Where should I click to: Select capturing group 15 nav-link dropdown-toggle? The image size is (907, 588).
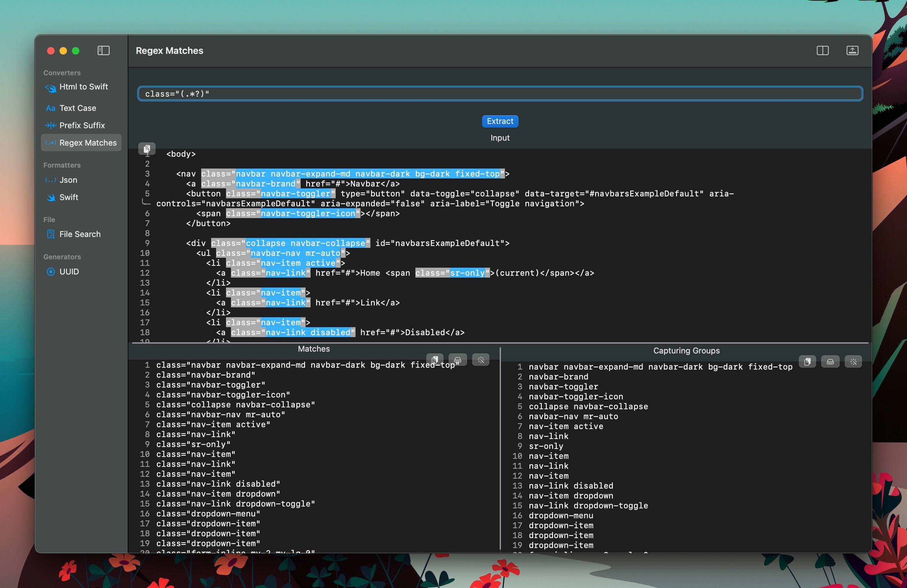588,505
